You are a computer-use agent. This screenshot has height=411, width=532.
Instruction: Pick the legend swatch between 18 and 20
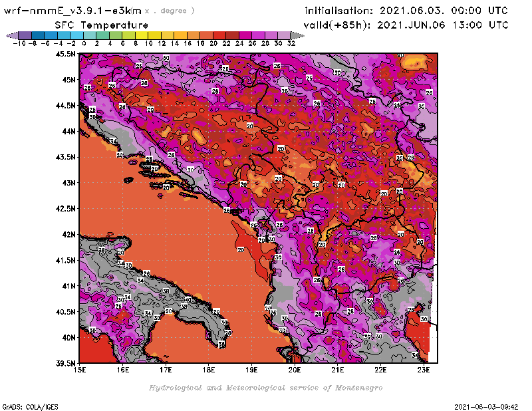pos(206,35)
